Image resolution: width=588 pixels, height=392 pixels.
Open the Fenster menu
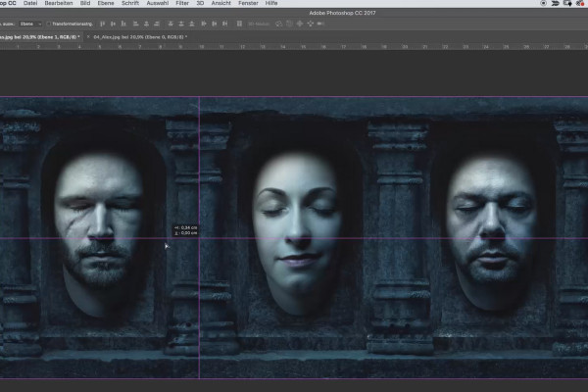248,3
